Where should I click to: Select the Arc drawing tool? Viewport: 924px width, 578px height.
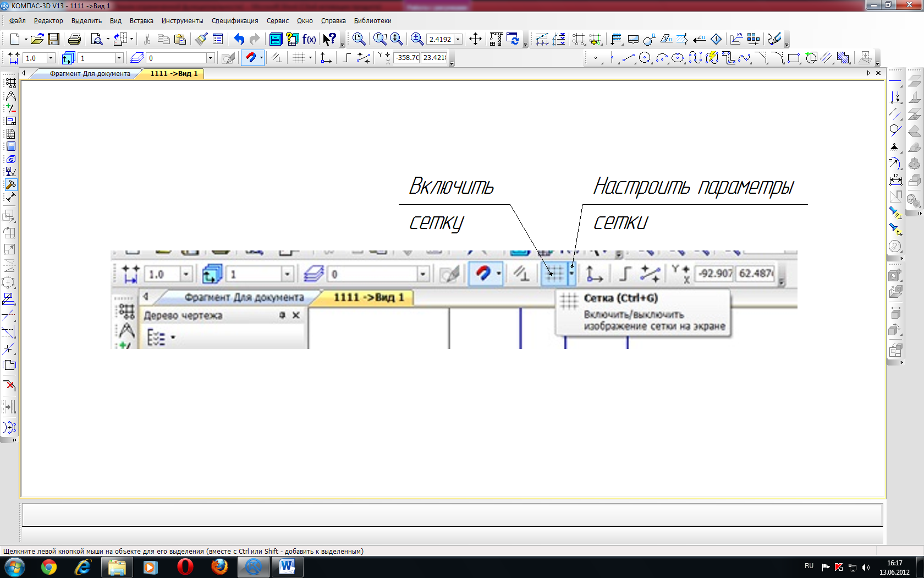(x=662, y=57)
